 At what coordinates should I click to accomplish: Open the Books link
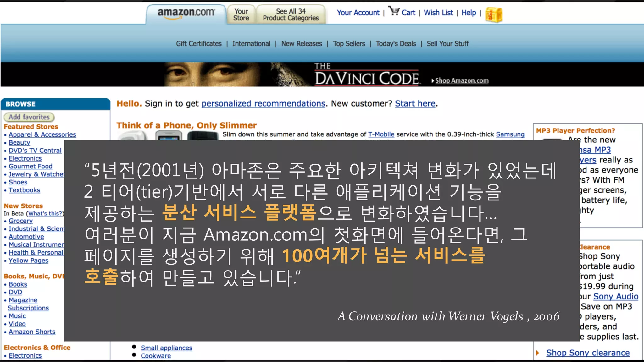click(18, 284)
